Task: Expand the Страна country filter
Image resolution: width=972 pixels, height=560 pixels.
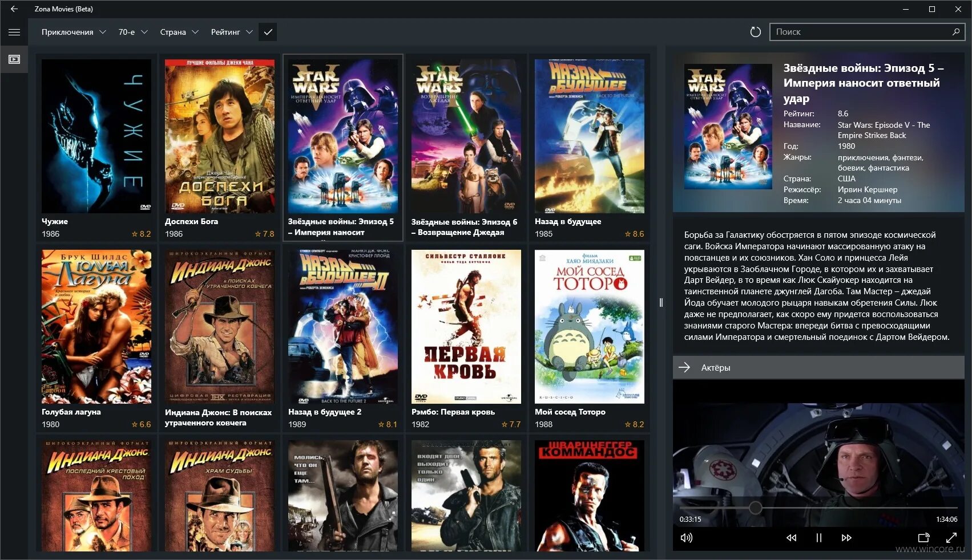Action: pyautogui.click(x=179, y=32)
